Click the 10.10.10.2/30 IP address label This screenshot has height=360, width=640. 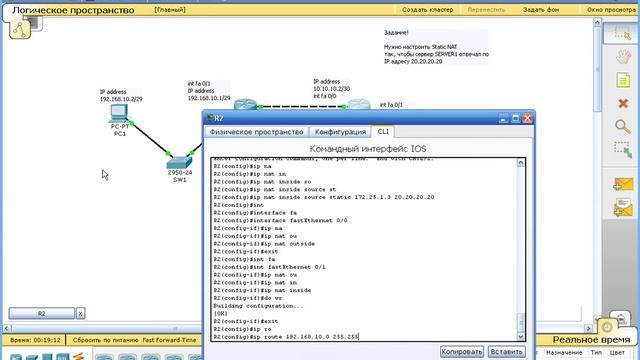tap(331, 89)
